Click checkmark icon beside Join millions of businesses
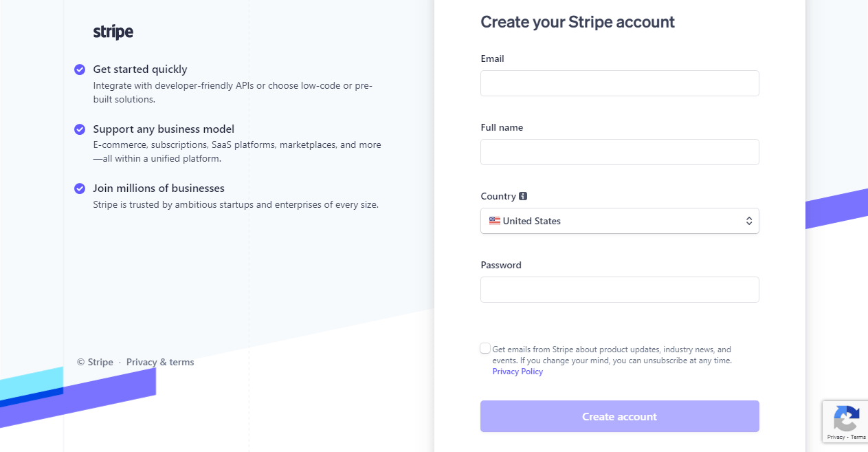This screenshot has height=452, width=868. click(80, 189)
